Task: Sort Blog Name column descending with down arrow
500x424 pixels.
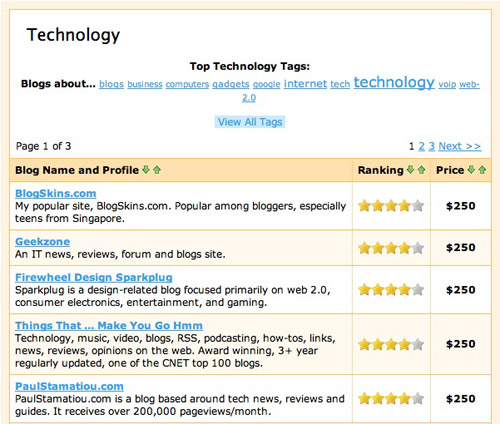Action: [x=146, y=170]
